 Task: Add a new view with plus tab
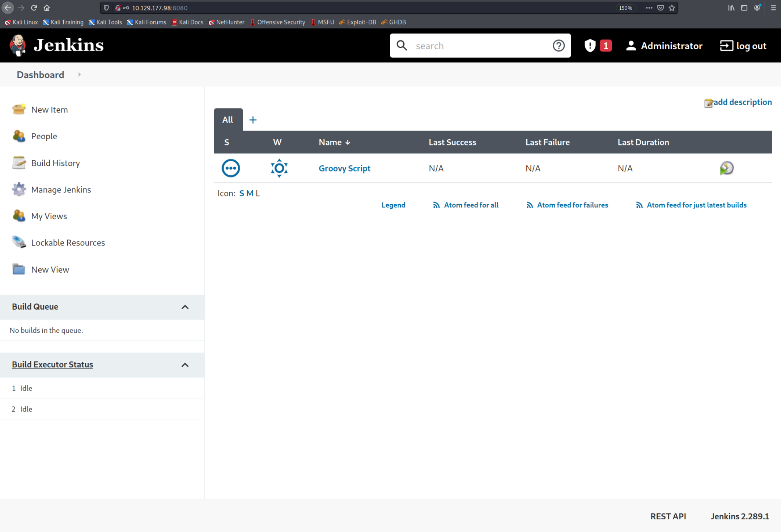[x=253, y=120]
